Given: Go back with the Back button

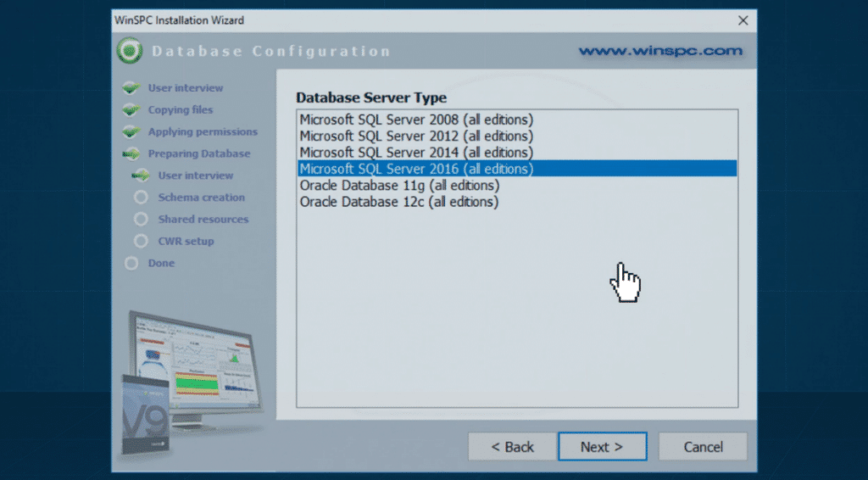Looking at the screenshot, I should (x=513, y=447).
